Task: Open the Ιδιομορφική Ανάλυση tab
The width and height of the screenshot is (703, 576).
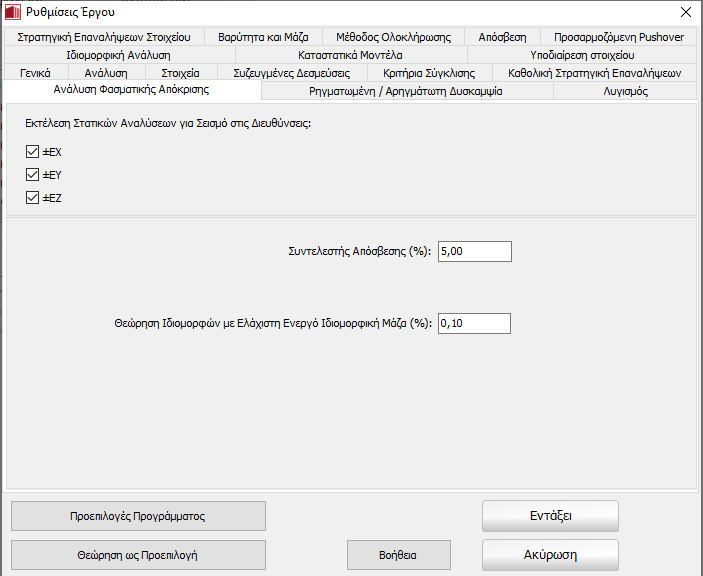Action: (118, 55)
